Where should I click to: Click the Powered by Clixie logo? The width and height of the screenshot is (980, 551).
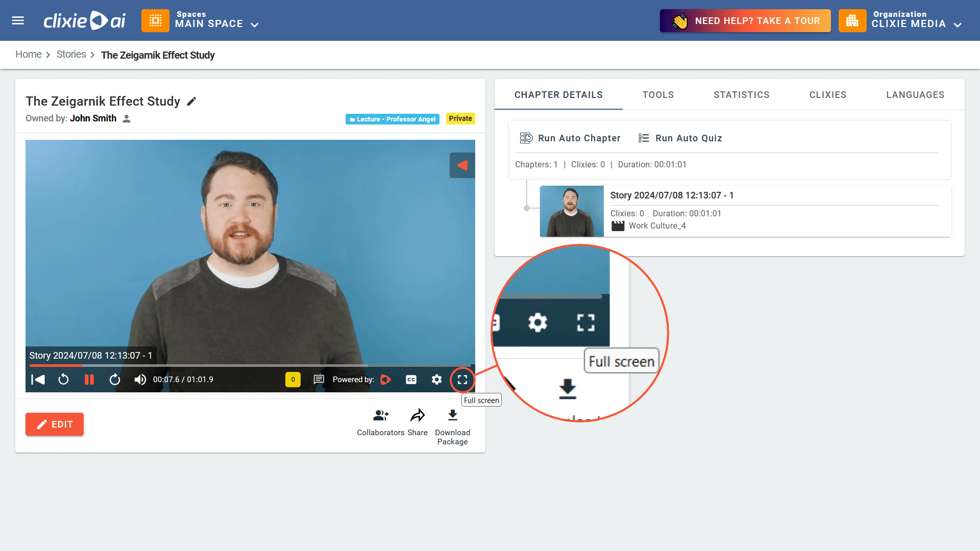(385, 380)
